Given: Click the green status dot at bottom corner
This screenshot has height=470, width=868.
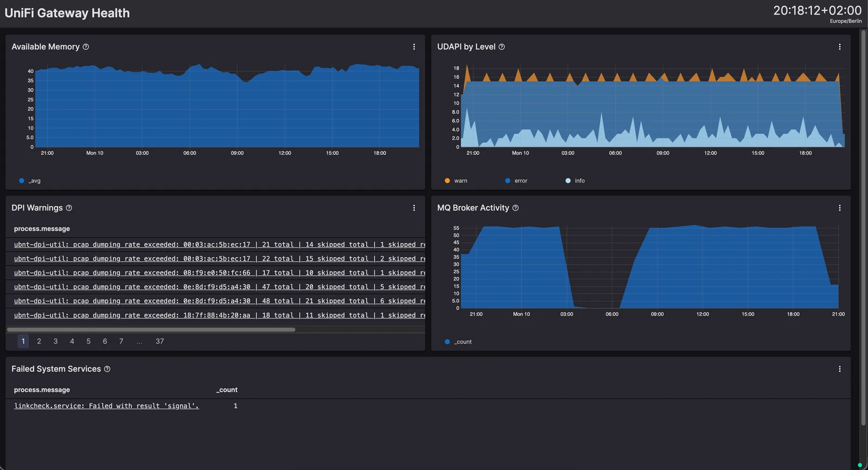Looking at the screenshot, I should [860, 465].
